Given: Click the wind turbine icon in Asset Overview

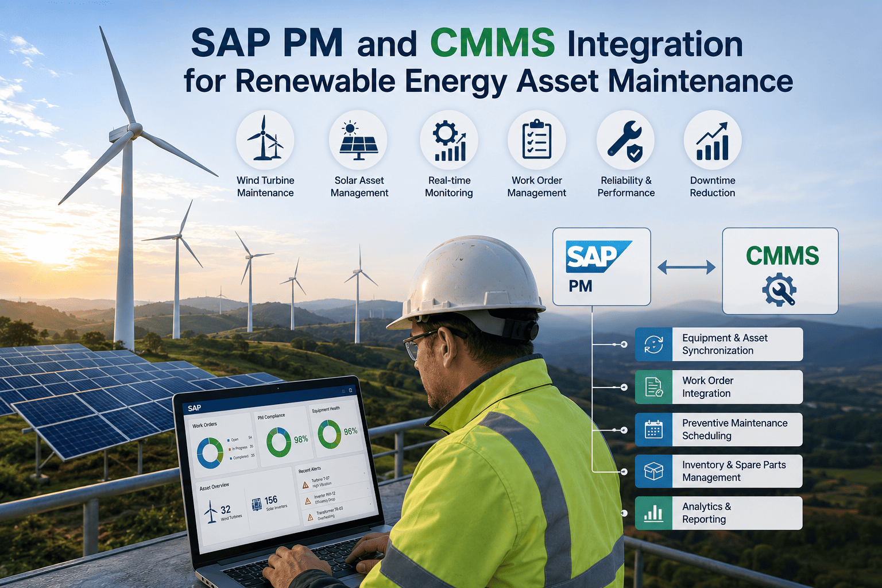Looking at the screenshot, I should 211,512.
